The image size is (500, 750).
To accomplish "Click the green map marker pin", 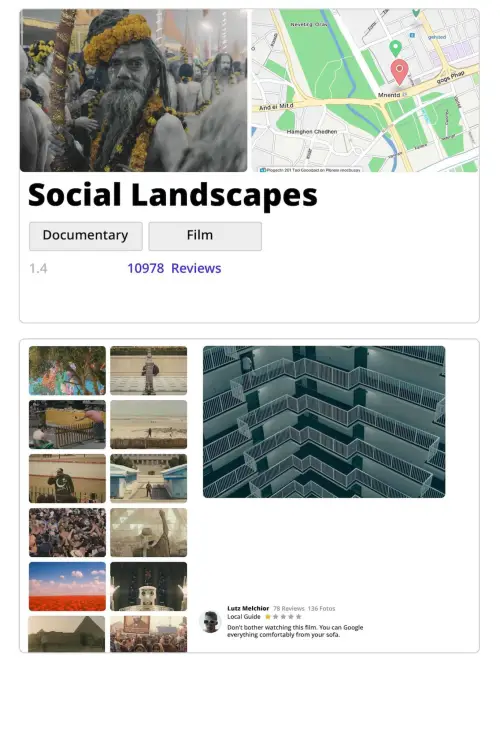I will [395, 48].
